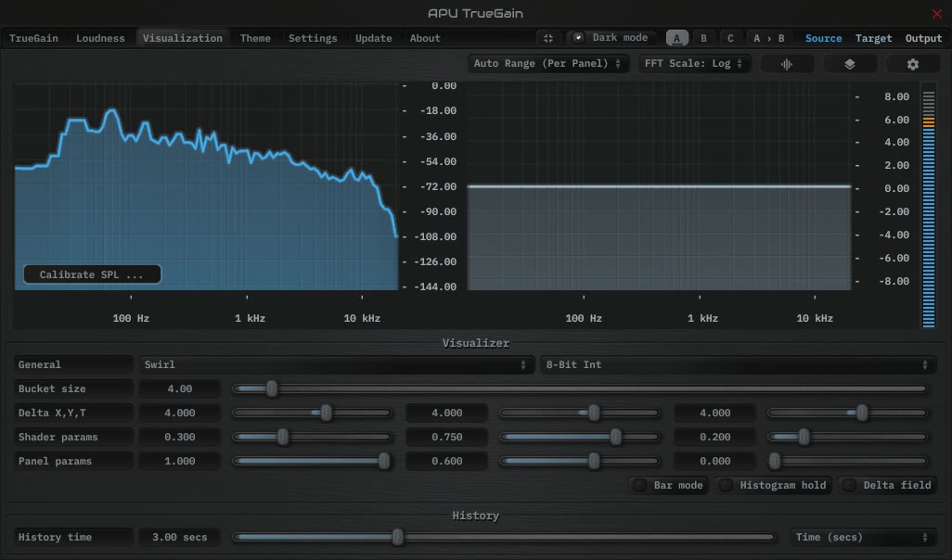Adjust second Shader params slider
Viewport: 952px width, 560px height.
coord(579,437)
